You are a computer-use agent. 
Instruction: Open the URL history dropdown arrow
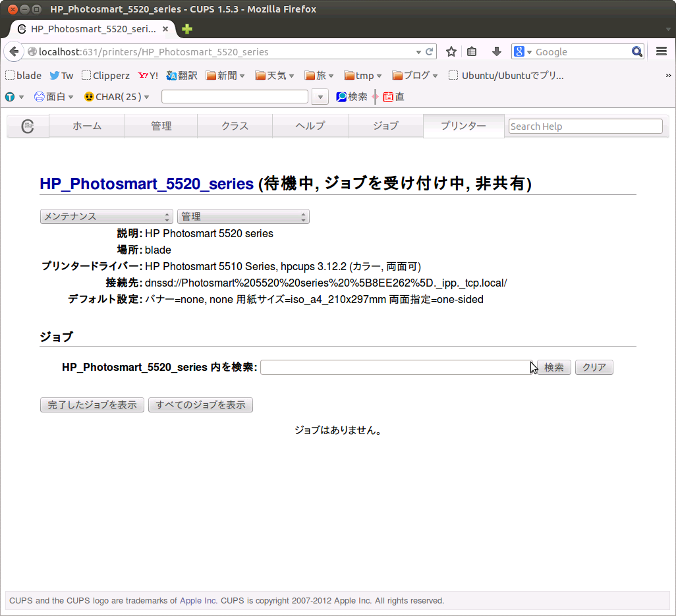tap(418, 52)
